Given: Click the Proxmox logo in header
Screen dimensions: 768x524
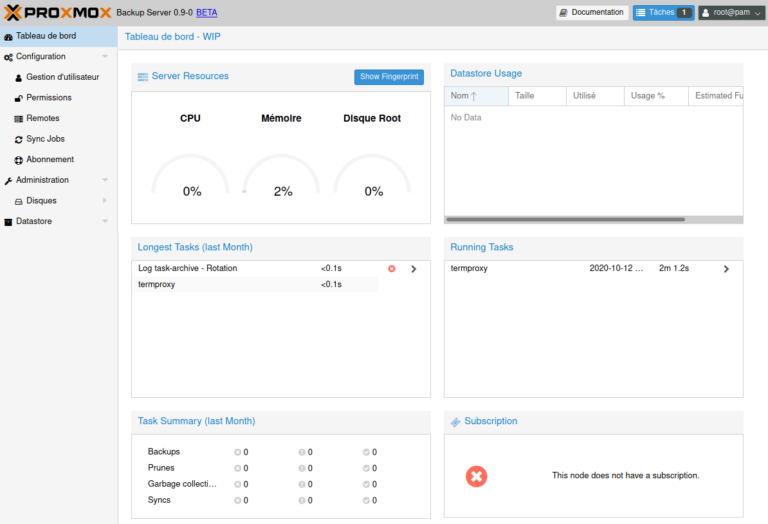Looking at the screenshot, I should [56, 12].
